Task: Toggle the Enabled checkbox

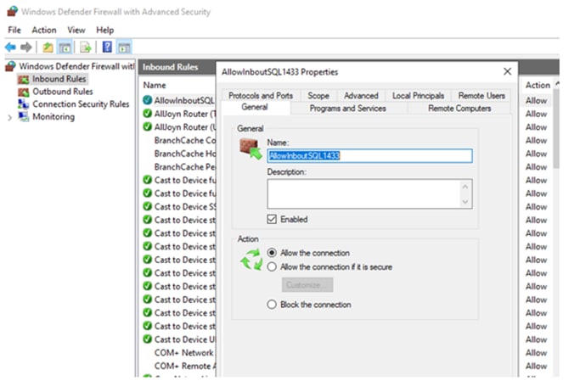Action: (272, 219)
